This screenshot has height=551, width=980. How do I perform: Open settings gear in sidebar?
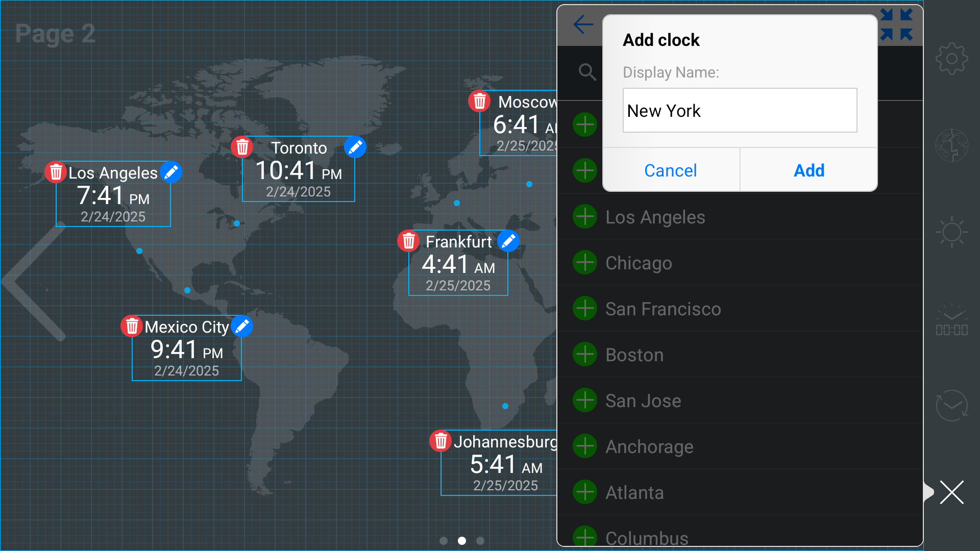[x=951, y=59]
